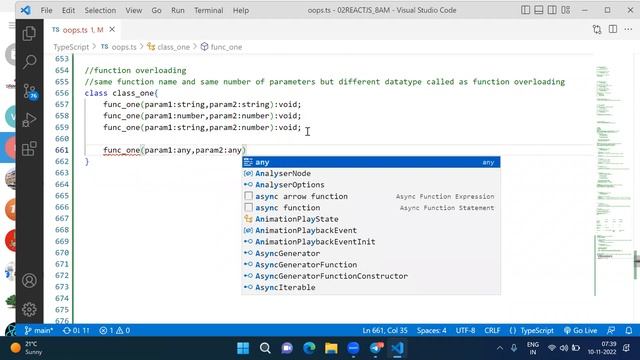640x360 pixels.
Task: Open the View menu
Action: (x=133, y=10)
